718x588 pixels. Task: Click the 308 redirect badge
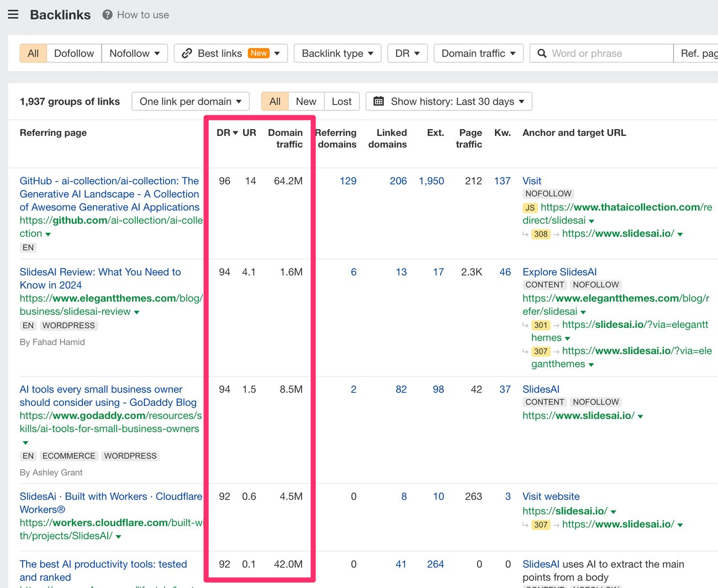(x=541, y=234)
